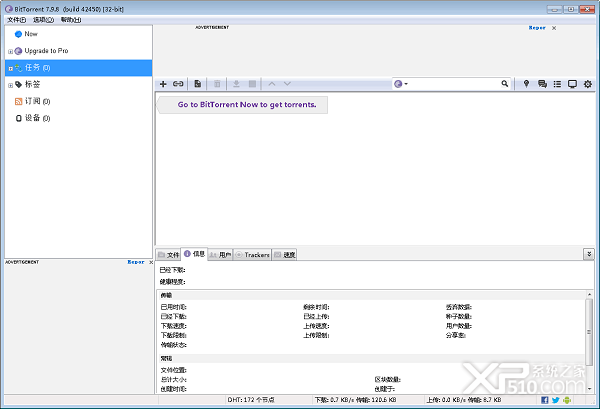Click the list view icon in toolbar
This screenshot has width=600, height=409.
tap(557, 84)
